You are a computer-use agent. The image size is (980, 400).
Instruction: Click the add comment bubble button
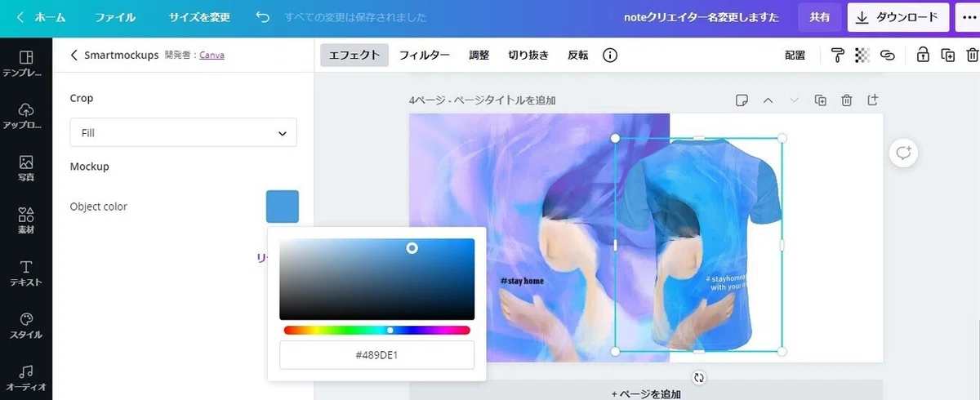903,153
